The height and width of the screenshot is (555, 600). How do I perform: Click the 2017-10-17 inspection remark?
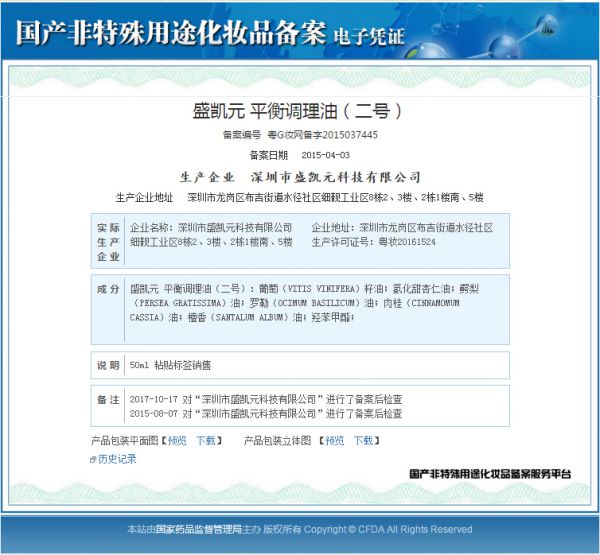coord(266,399)
